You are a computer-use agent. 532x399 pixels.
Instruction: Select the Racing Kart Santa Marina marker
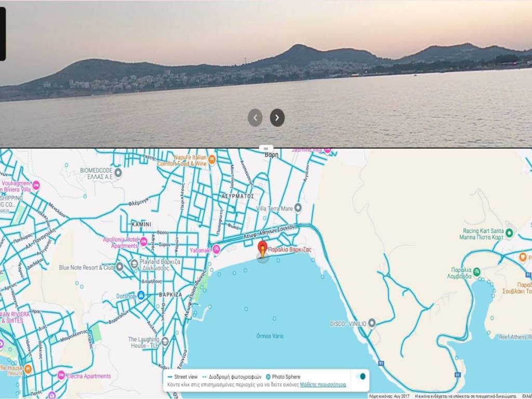tap(509, 234)
